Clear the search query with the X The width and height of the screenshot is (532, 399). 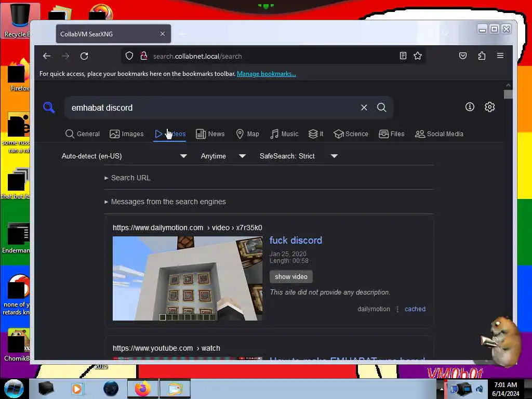364,108
